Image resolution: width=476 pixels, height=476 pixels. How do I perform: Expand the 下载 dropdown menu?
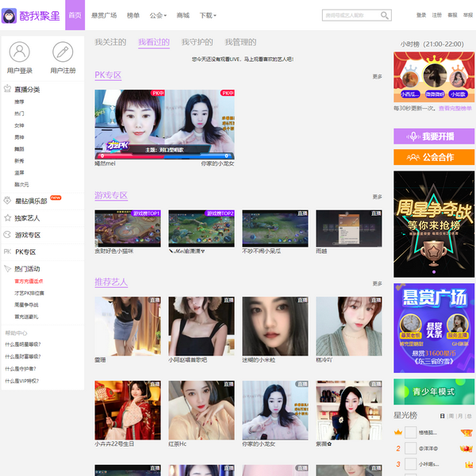(208, 15)
